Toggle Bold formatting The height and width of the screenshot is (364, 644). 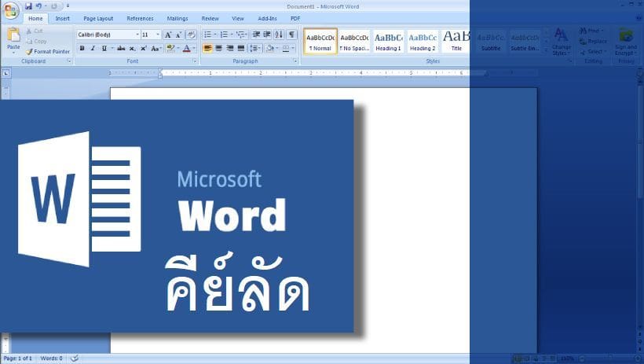(82, 48)
